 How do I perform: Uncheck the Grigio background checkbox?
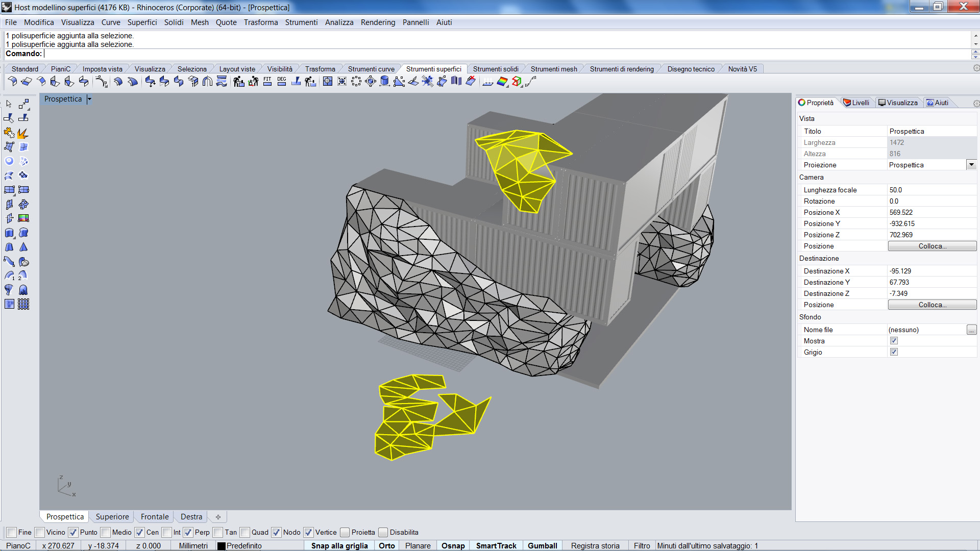[x=894, y=352]
